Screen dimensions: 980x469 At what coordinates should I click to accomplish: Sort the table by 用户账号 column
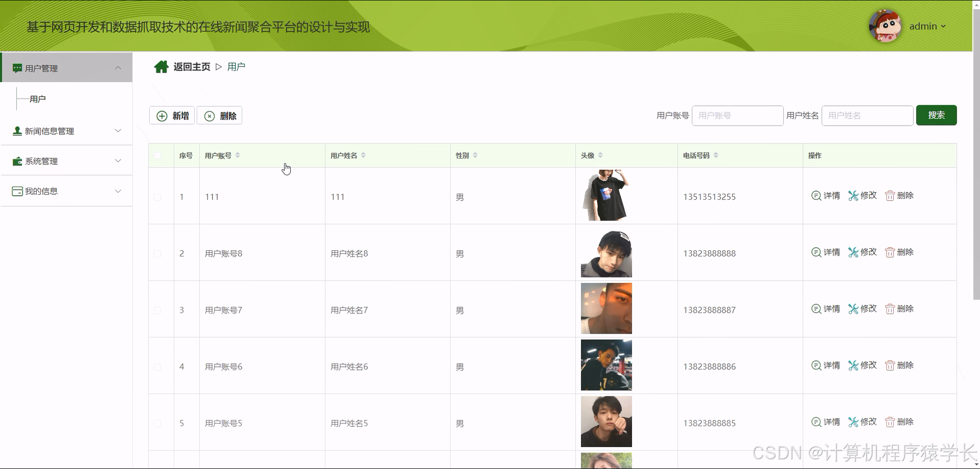point(238,155)
